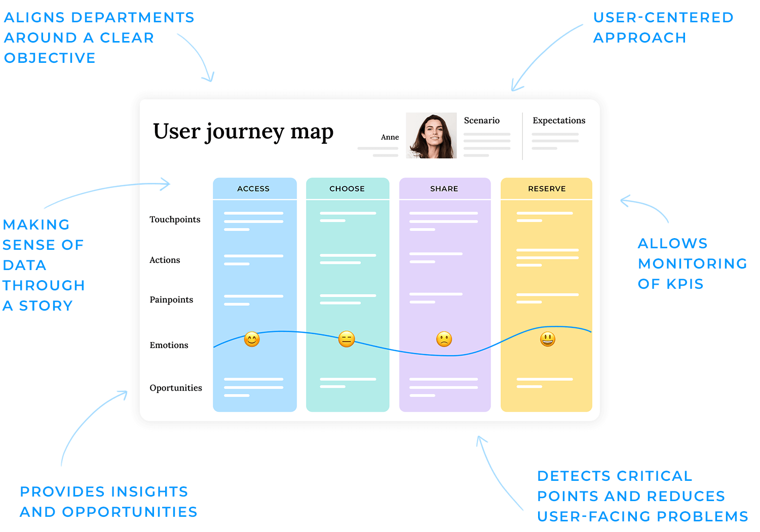Viewport: 760px width, 532px height.
Task: Click the persona name 'Anne'
Action: [390, 137]
